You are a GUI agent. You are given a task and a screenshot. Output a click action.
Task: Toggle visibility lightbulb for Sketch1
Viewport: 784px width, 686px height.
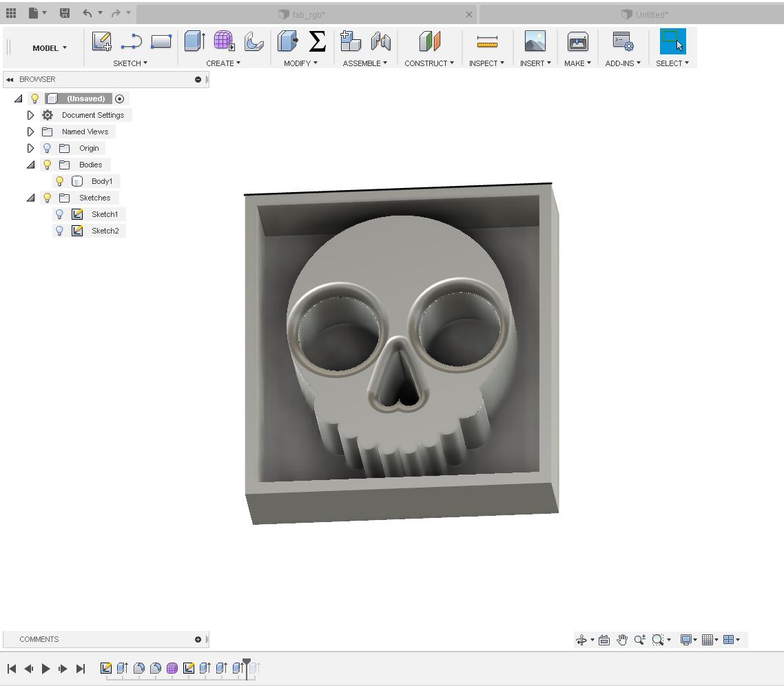[x=60, y=214]
